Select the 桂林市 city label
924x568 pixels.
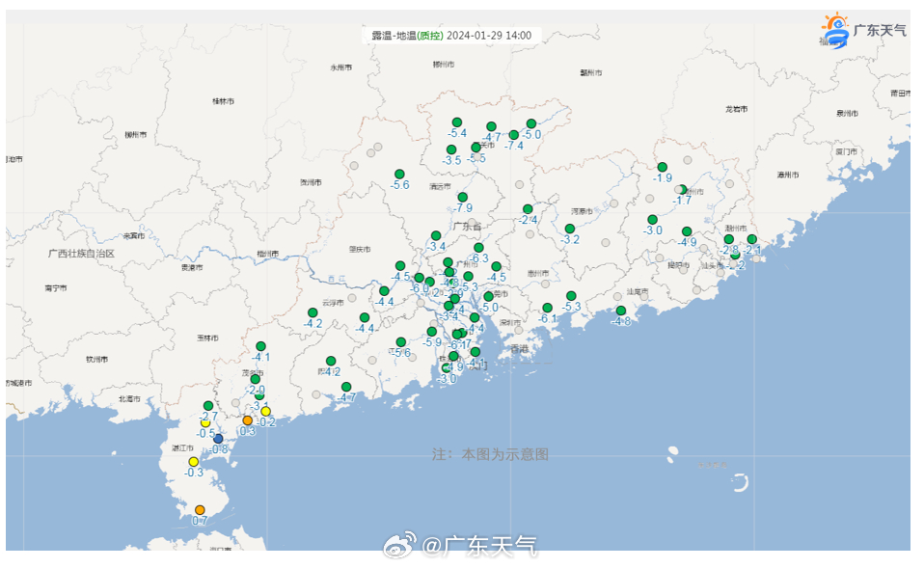[224, 101]
